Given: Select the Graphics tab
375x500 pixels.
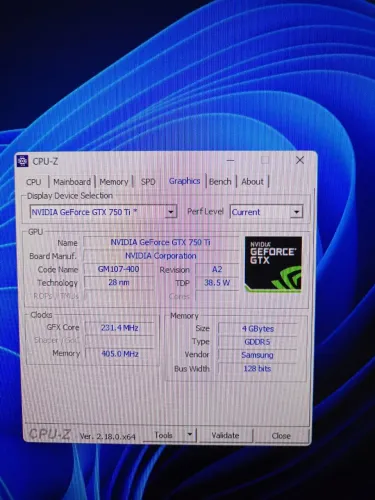Looking at the screenshot, I should tap(184, 181).
